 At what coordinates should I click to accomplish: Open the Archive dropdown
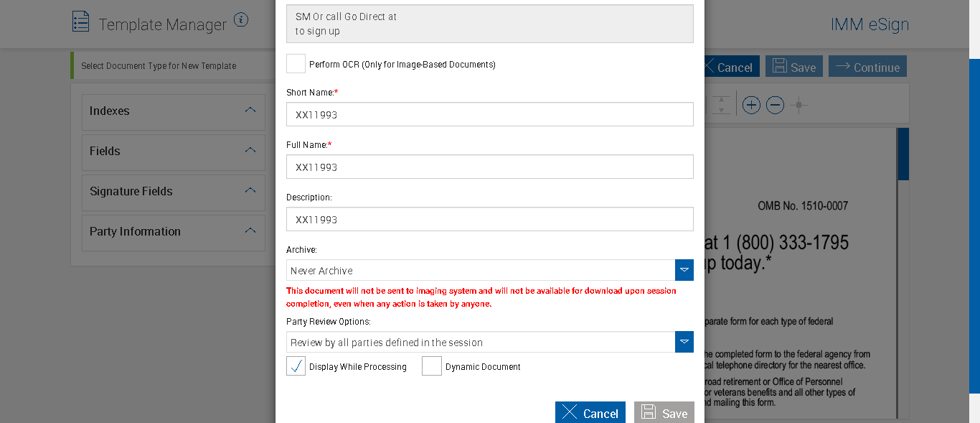point(684,270)
